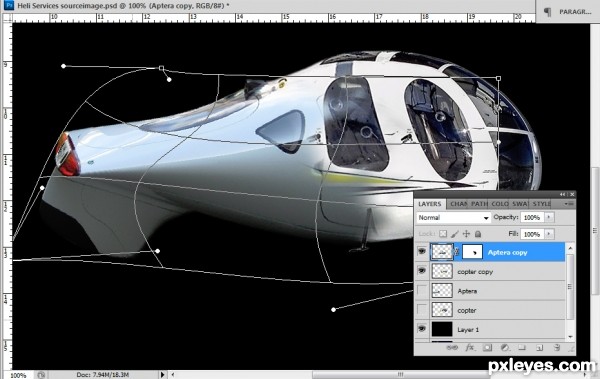Click the Opacity 100% field
Screen dimensions: 600x379
[532, 217]
